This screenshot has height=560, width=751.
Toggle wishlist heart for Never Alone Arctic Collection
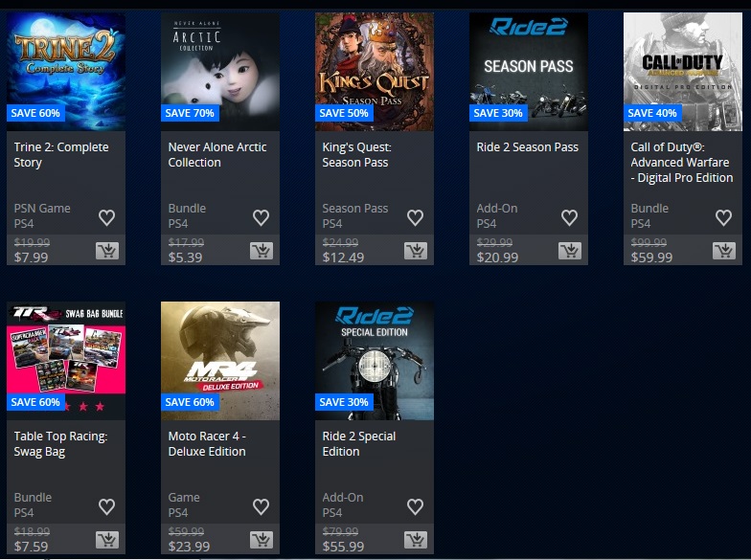click(261, 218)
